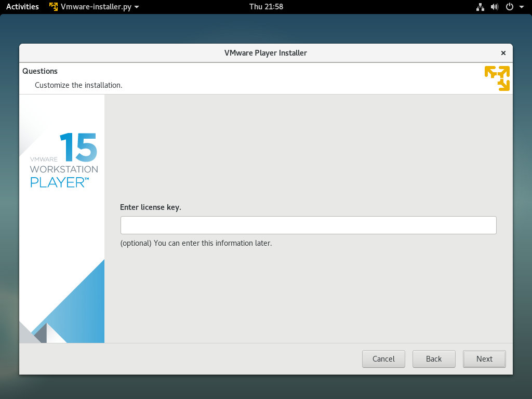The image size is (532, 399).
Task: Click the network status icon
Action: click(x=480, y=7)
